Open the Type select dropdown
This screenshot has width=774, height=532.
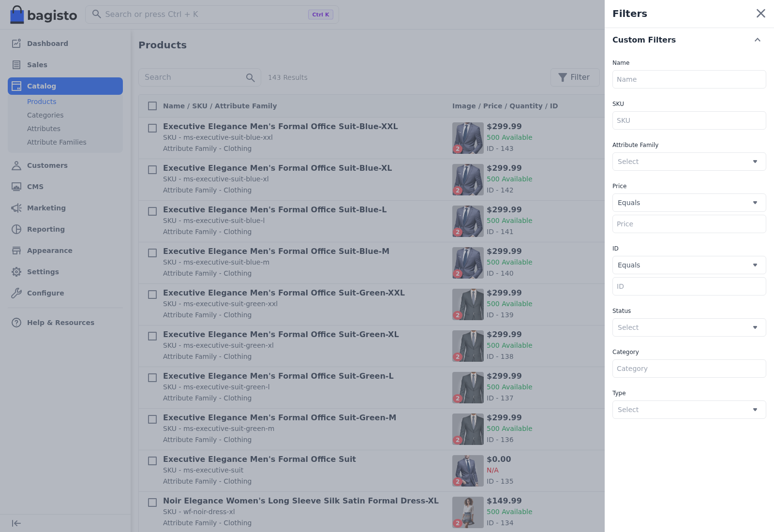(x=689, y=410)
